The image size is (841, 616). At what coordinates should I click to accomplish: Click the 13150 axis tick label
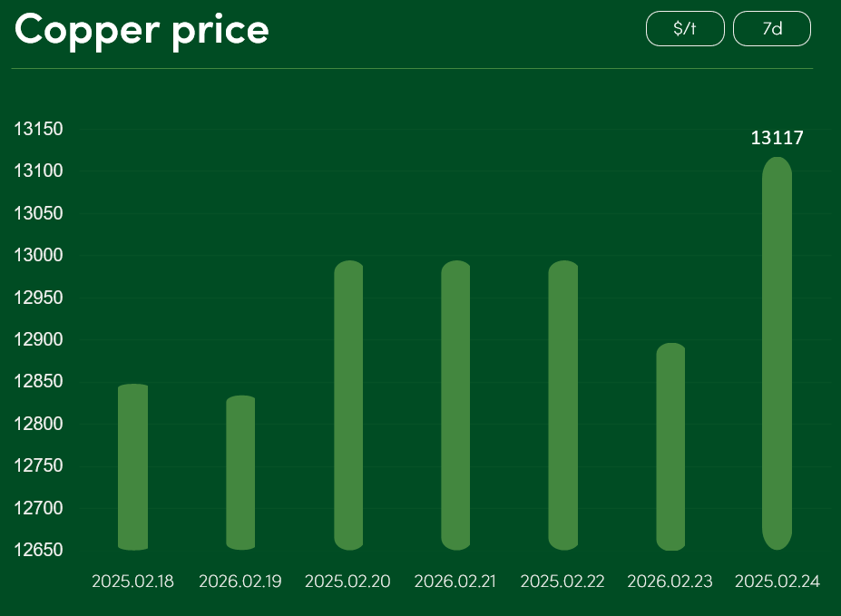tap(38, 129)
